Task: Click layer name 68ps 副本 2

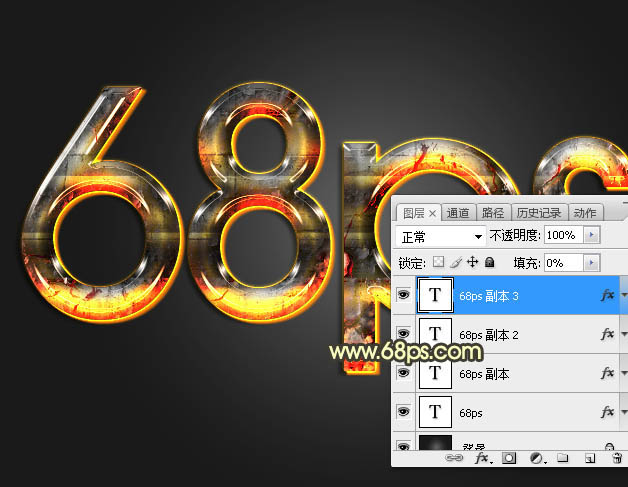Action: (489, 335)
